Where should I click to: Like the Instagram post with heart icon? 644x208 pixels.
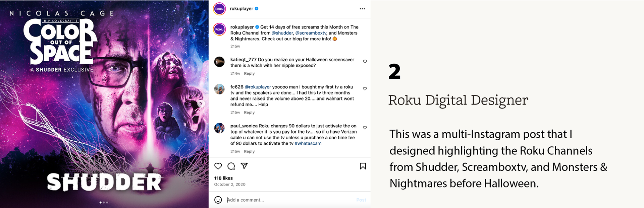coord(218,166)
